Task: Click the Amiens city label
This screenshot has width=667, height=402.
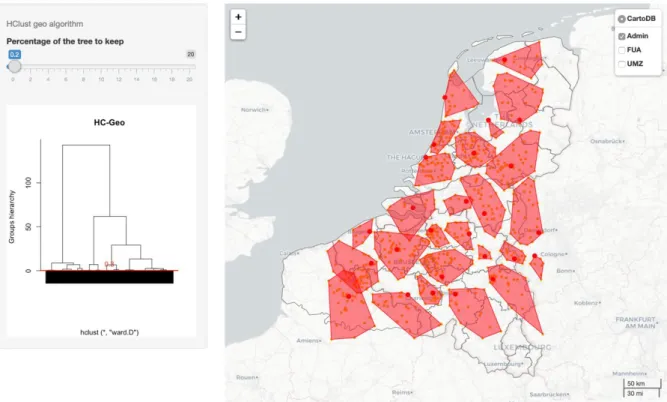Action: click(x=309, y=340)
